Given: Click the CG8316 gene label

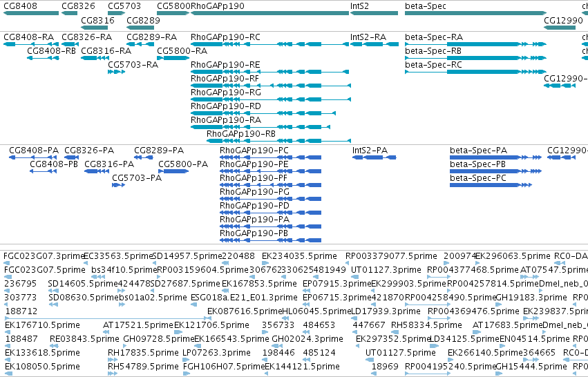Looking at the screenshot, I should tap(98, 20).
